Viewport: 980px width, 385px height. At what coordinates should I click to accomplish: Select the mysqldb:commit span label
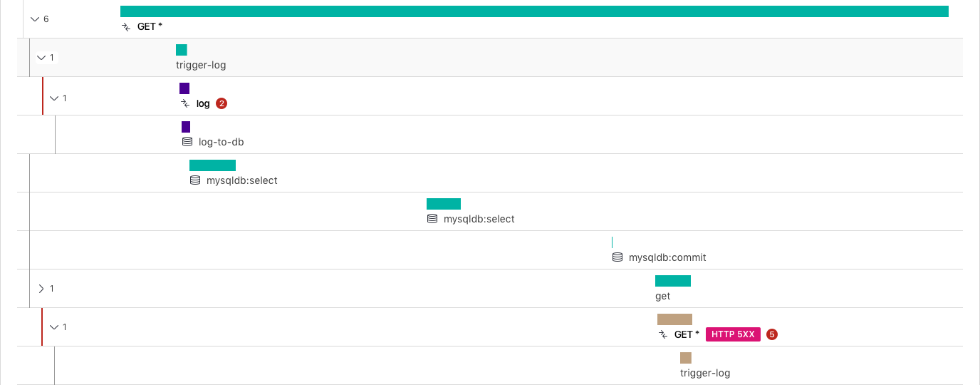pyautogui.click(x=667, y=257)
